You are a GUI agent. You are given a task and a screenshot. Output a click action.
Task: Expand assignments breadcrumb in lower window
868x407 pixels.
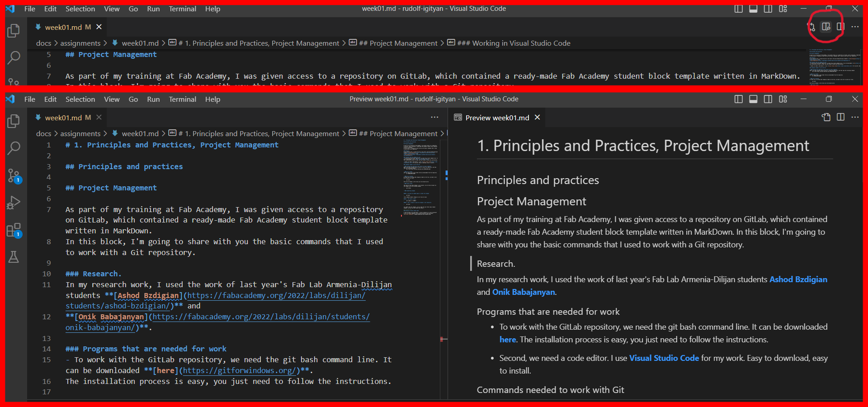tap(80, 133)
